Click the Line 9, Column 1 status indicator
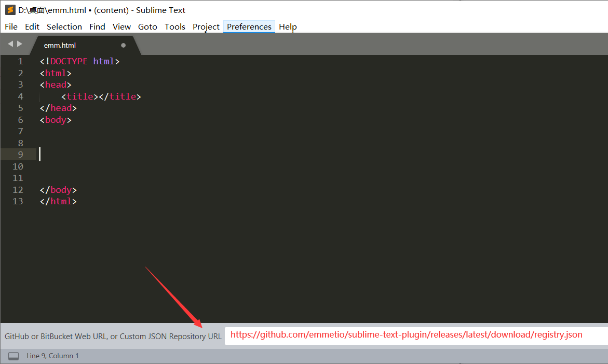The width and height of the screenshot is (608, 364). click(x=52, y=356)
